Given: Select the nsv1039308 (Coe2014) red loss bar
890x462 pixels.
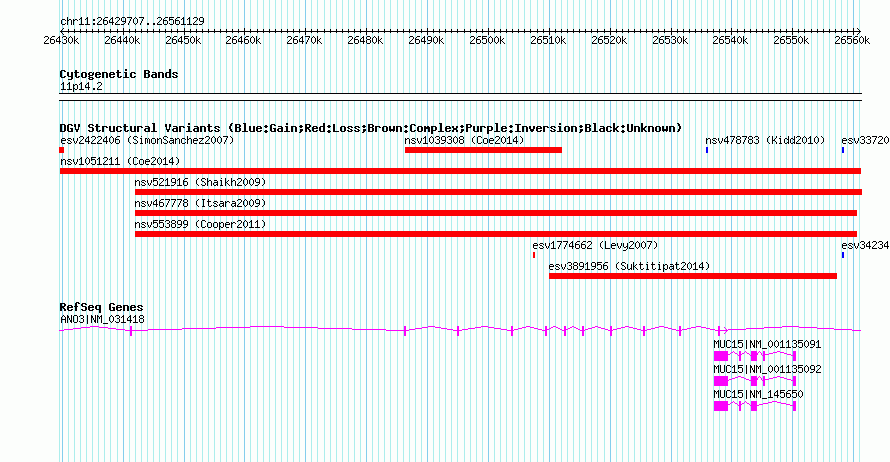Looking at the screenshot, I should click(483, 150).
